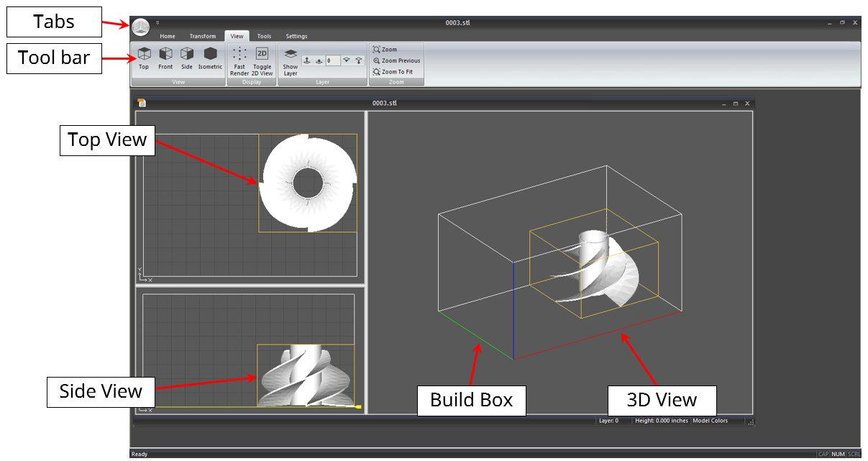Select the Isometric view icon
Screen dimensions: 868x461
coord(210,57)
